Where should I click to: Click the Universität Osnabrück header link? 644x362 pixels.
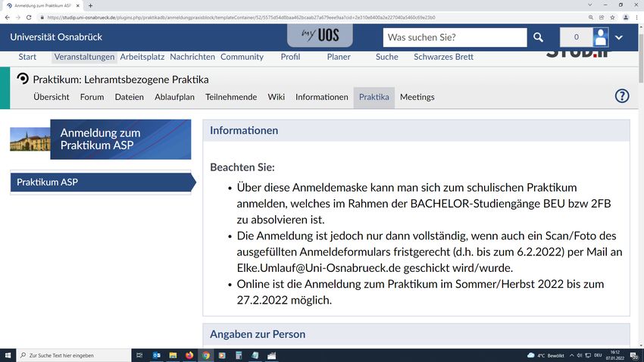(x=56, y=37)
